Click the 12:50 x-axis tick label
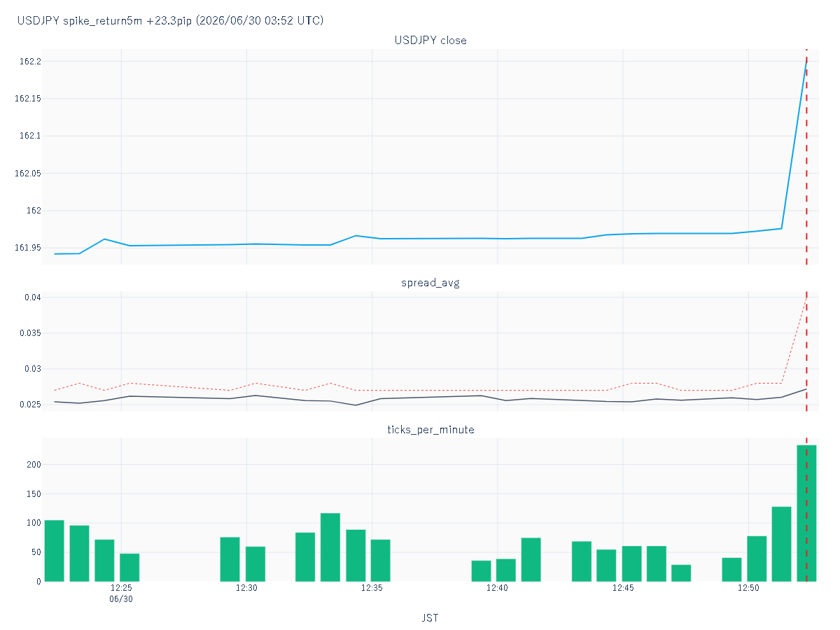Viewport: 840px width, 630px height. pos(748,588)
